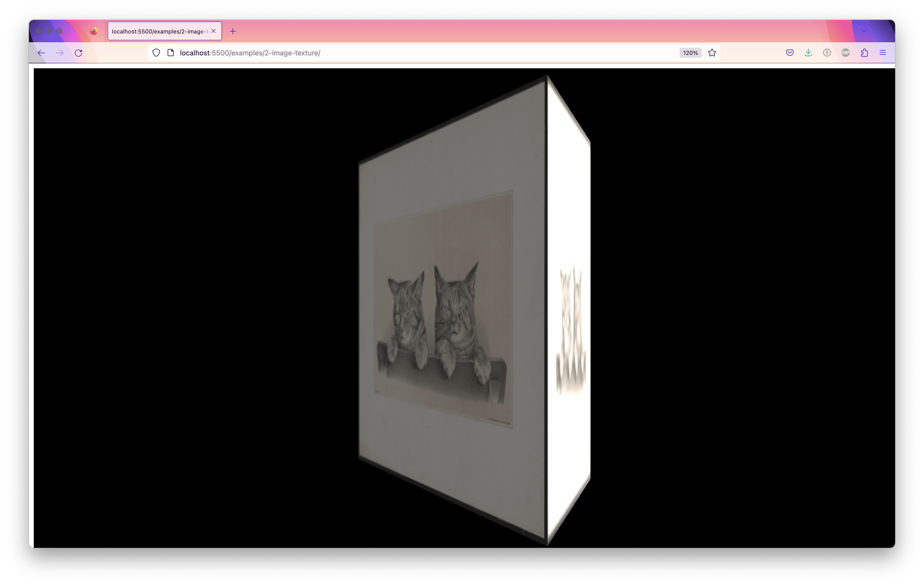The width and height of the screenshot is (924, 586).
Task: Close the localhost:5500 tab
Action: click(214, 31)
